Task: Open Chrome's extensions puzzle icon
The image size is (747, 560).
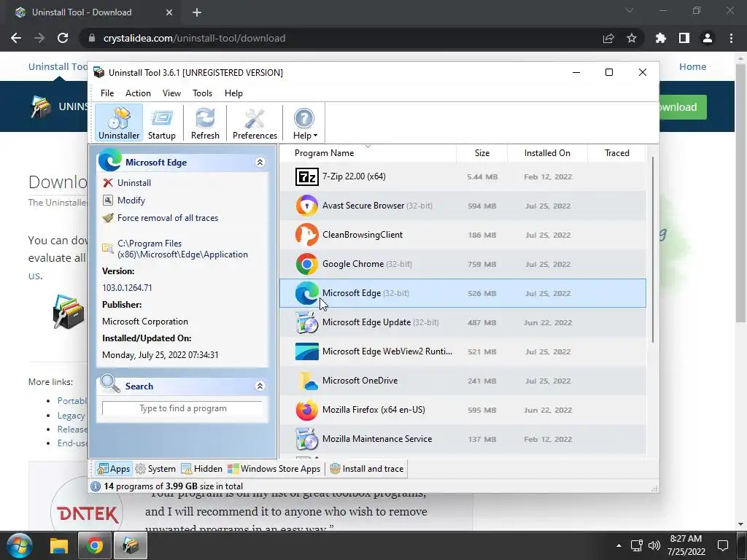Action: coord(661,38)
